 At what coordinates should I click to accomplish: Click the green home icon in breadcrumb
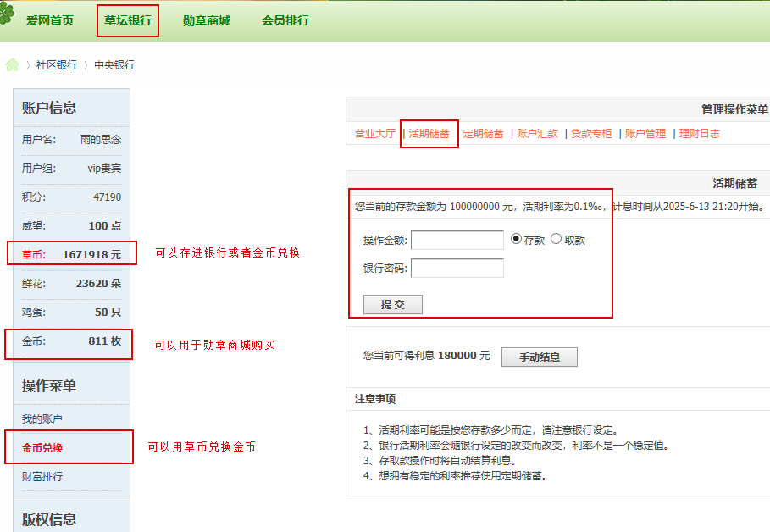click(12, 65)
